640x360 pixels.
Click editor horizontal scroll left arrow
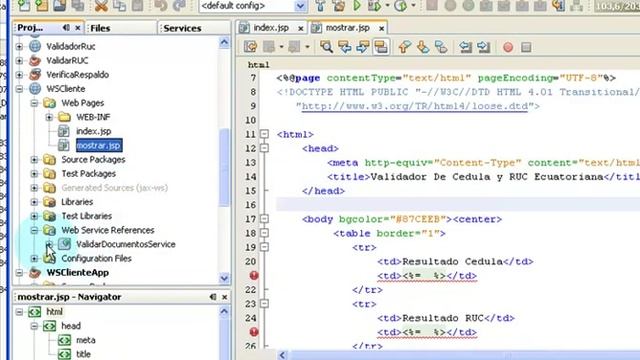[x=282, y=355]
